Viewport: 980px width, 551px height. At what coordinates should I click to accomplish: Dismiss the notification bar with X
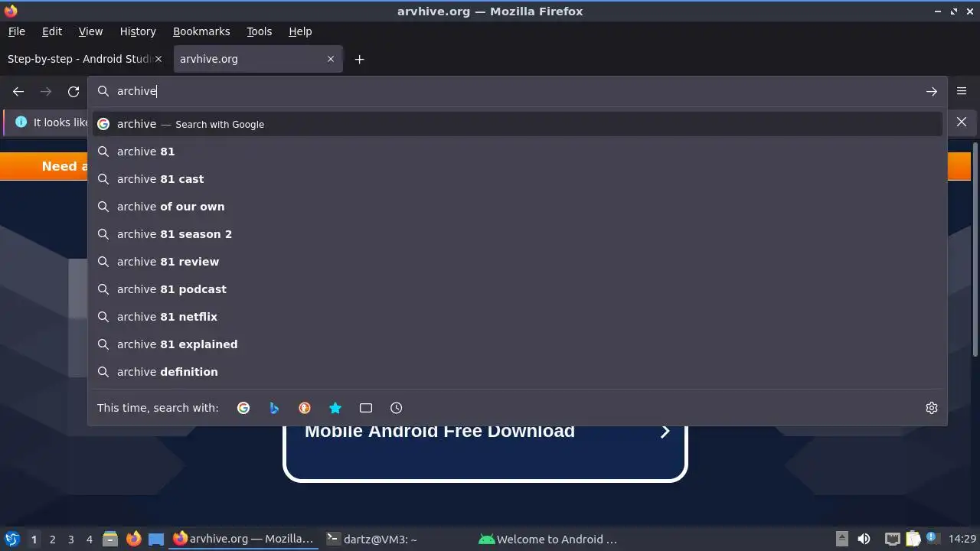coord(962,122)
